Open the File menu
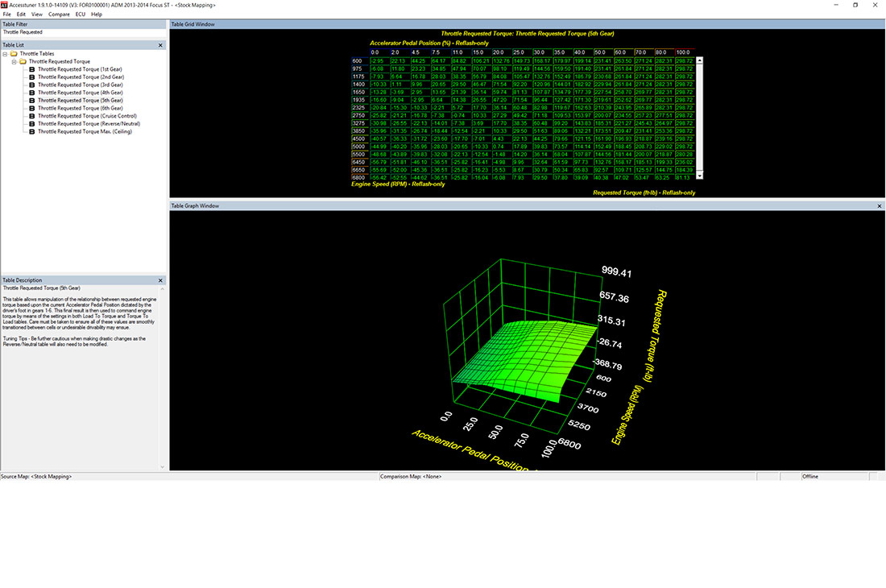This screenshot has width=886, height=588. pyautogui.click(x=6, y=14)
